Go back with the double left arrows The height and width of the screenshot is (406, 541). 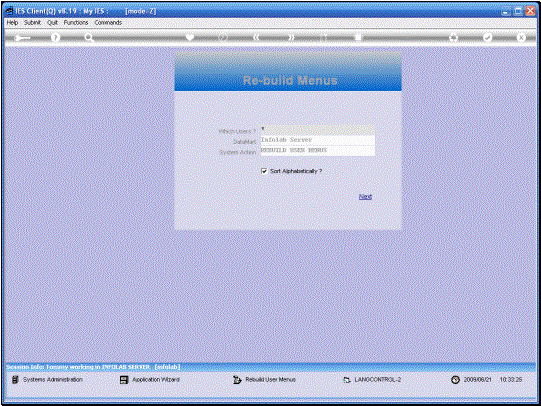click(x=256, y=37)
